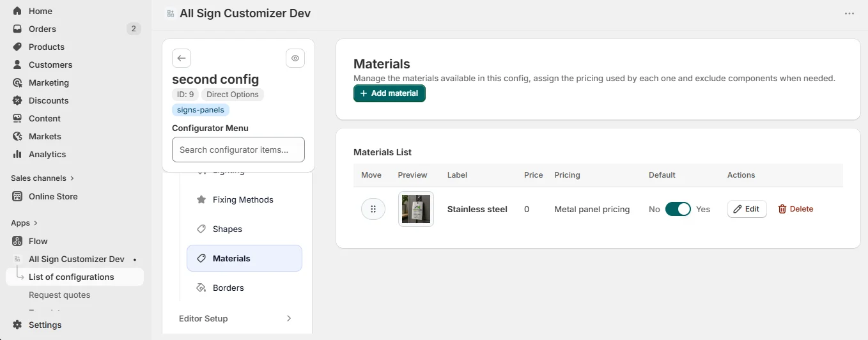The width and height of the screenshot is (868, 340).
Task: Click the Marketing target icon
Action: click(x=17, y=82)
